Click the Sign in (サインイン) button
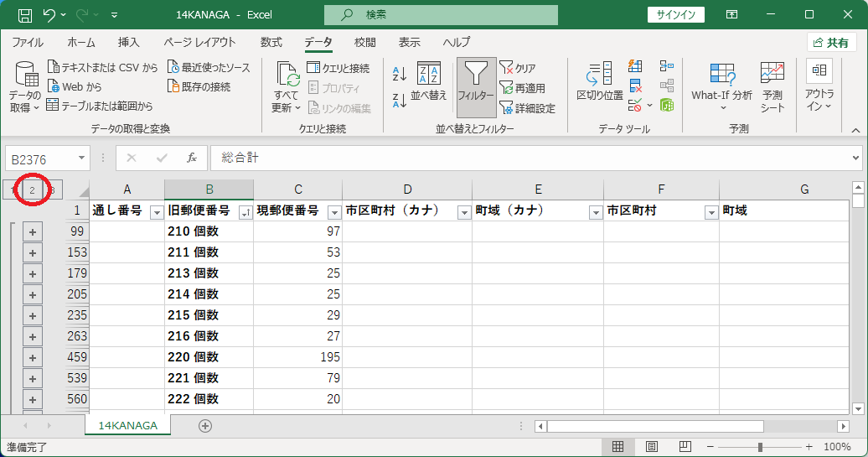 (x=676, y=15)
